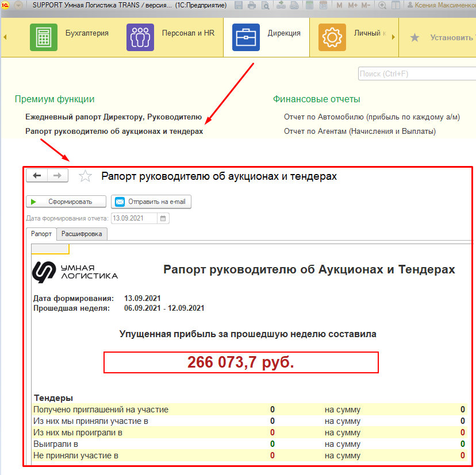476x475 pixels.
Task: Click the Сформировать button
Action: [66, 202]
